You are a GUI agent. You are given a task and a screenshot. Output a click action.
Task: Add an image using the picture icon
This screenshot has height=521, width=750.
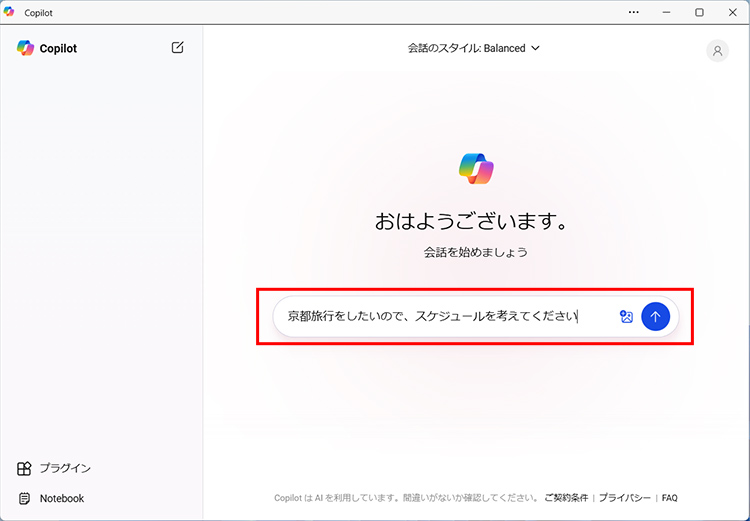pos(626,316)
